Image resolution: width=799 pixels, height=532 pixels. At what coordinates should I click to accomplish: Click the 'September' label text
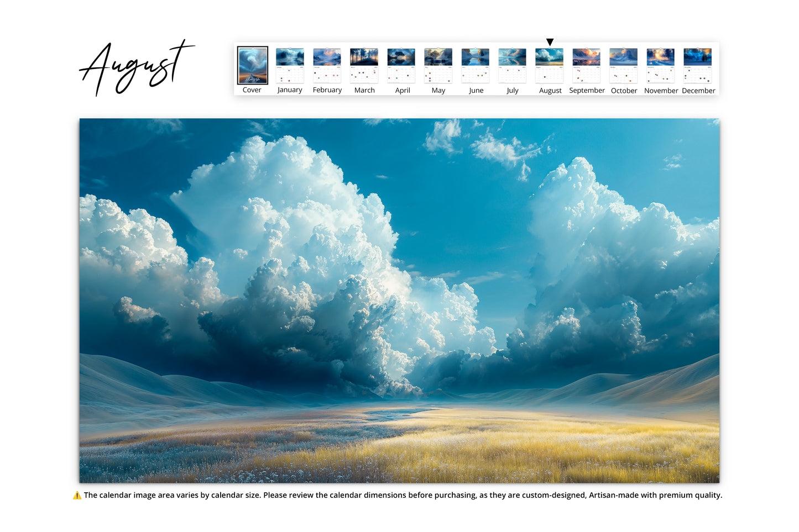point(587,91)
